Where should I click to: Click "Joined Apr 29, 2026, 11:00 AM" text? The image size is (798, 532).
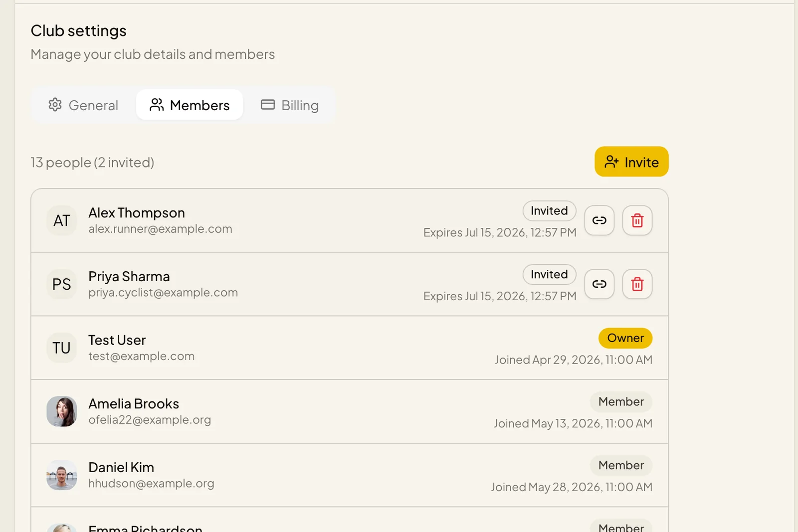(x=574, y=360)
